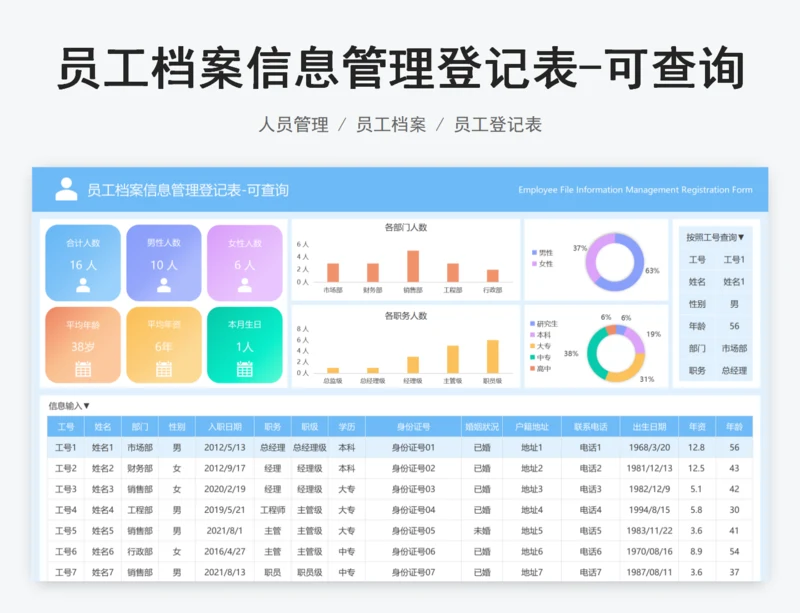Click the 高中 legend color swatch
The width and height of the screenshot is (800, 613).
click(533, 369)
